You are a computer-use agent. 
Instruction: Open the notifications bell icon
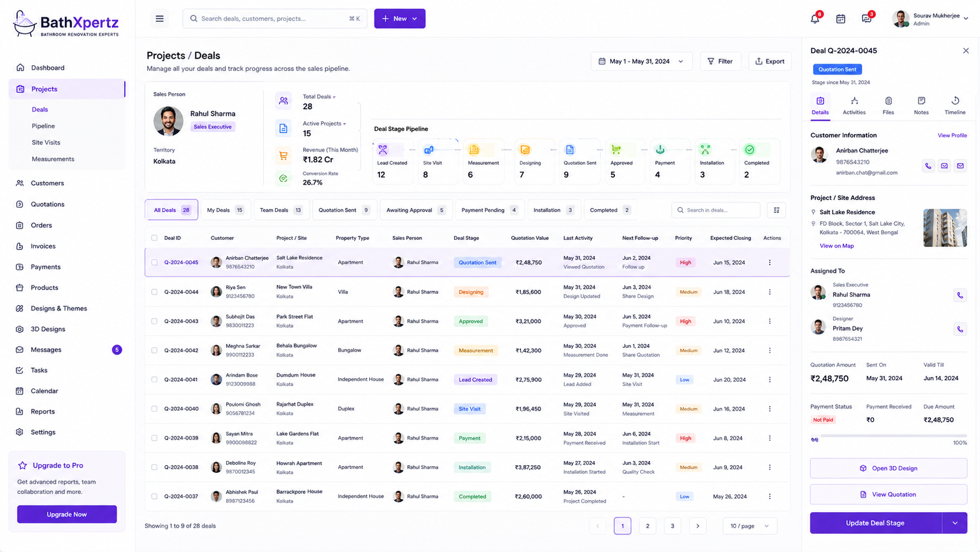815,19
